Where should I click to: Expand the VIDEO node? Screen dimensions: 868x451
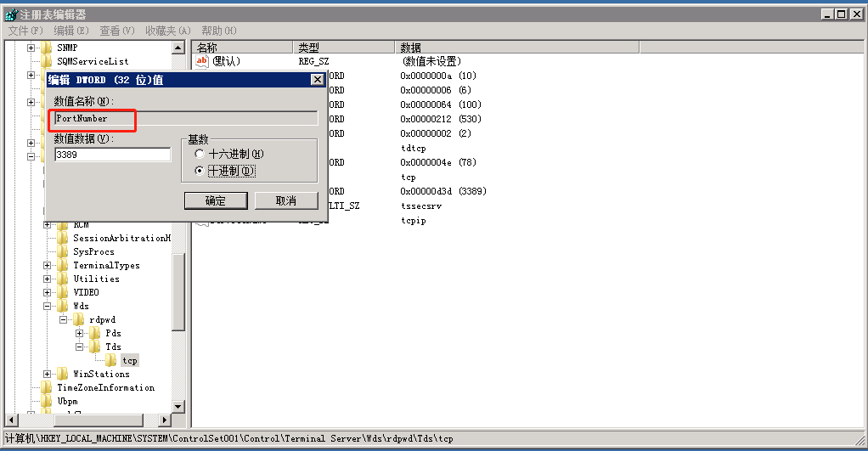(x=47, y=293)
